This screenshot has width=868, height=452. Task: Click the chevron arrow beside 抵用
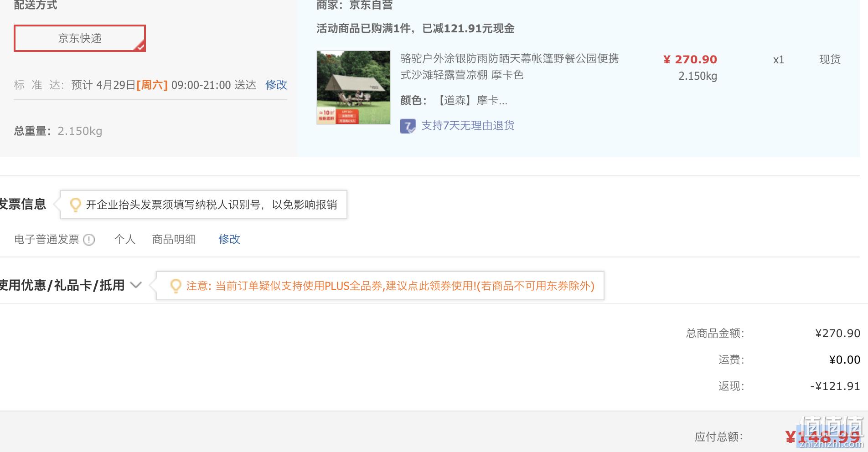(x=136, y=285)
